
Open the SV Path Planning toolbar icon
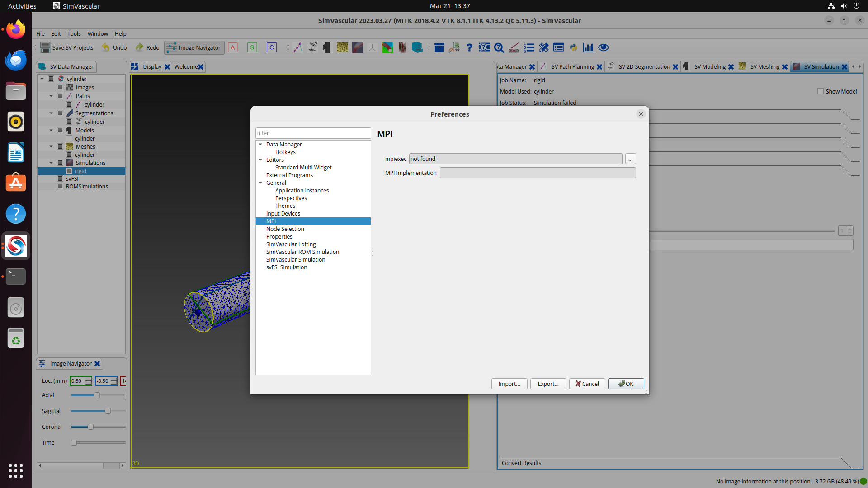[297, 47]
